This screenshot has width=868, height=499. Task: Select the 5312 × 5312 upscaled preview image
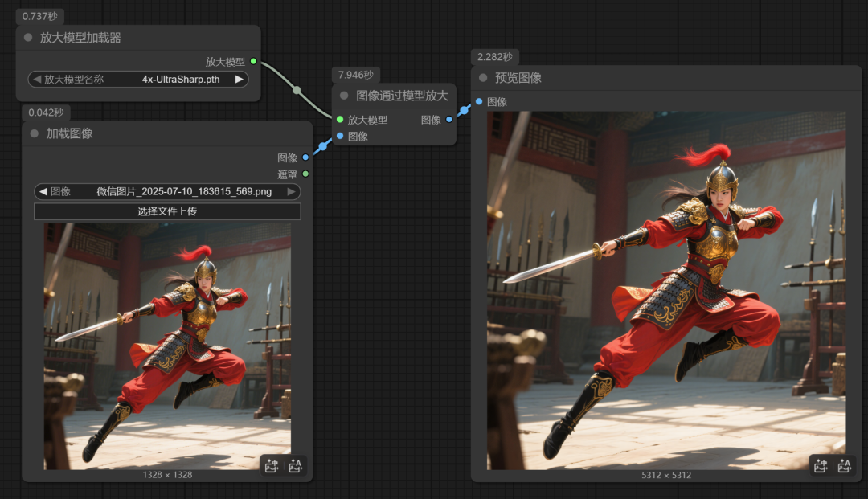[x=666, y=291]
